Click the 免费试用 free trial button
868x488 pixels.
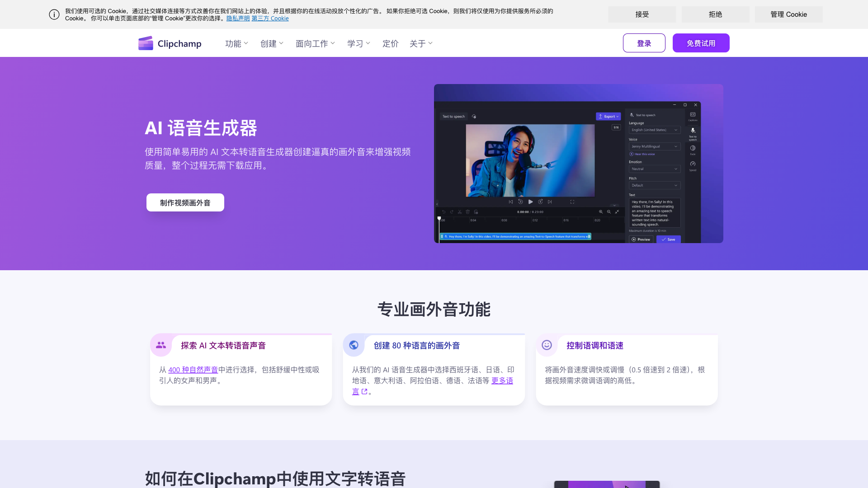(701, 43)
